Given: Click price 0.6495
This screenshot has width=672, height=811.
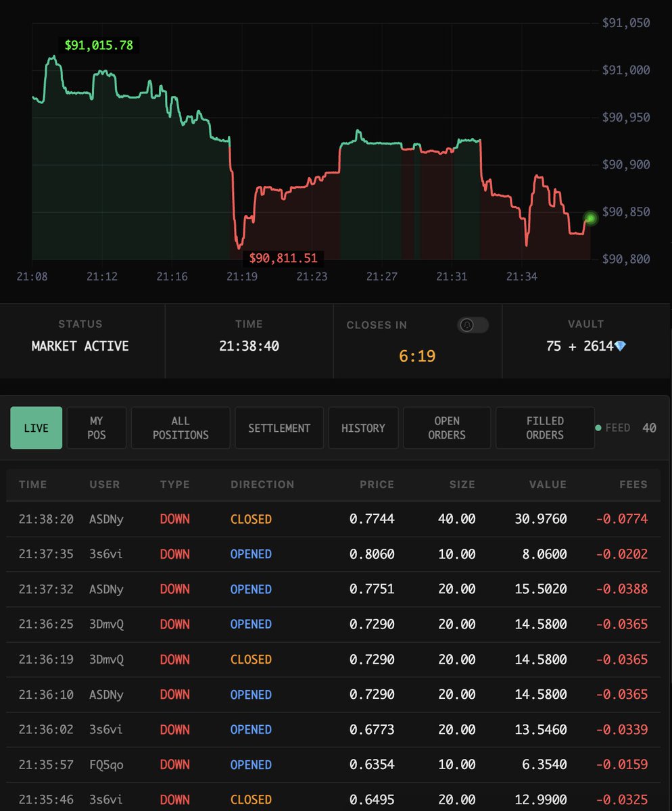Looking at the screenshot, I should pos(372,800).
